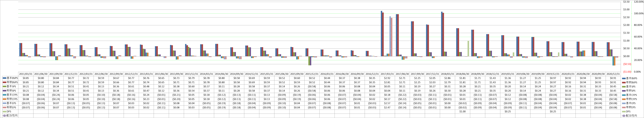Click the 基本BVPS cell $2.92 for 2017/03/31

click(x=387, y=78)
